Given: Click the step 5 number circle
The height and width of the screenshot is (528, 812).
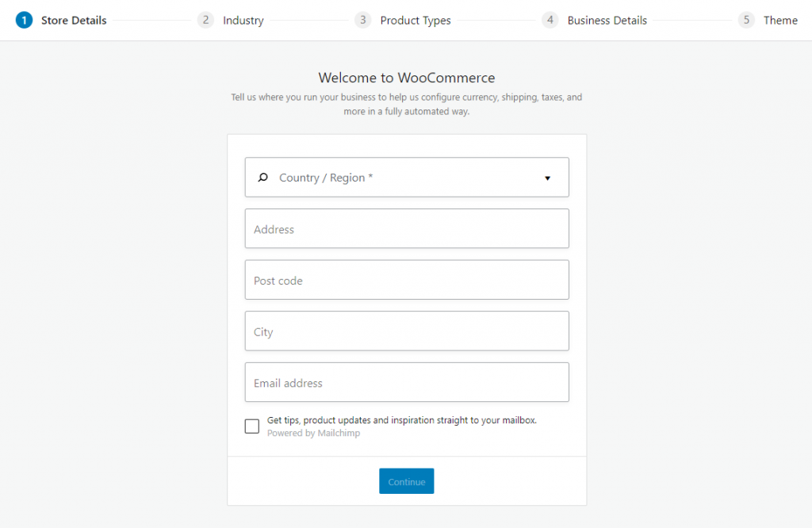Looking at the screenshot, I should [x=746, y=21].
